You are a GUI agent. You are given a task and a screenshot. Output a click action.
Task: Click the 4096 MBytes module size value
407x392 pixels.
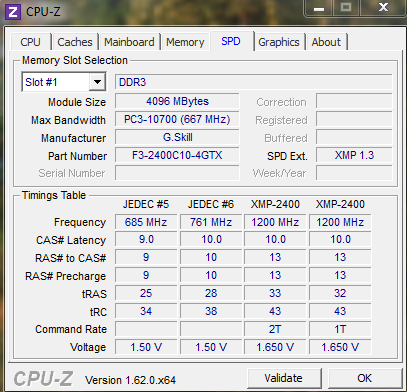click(177, 101)
